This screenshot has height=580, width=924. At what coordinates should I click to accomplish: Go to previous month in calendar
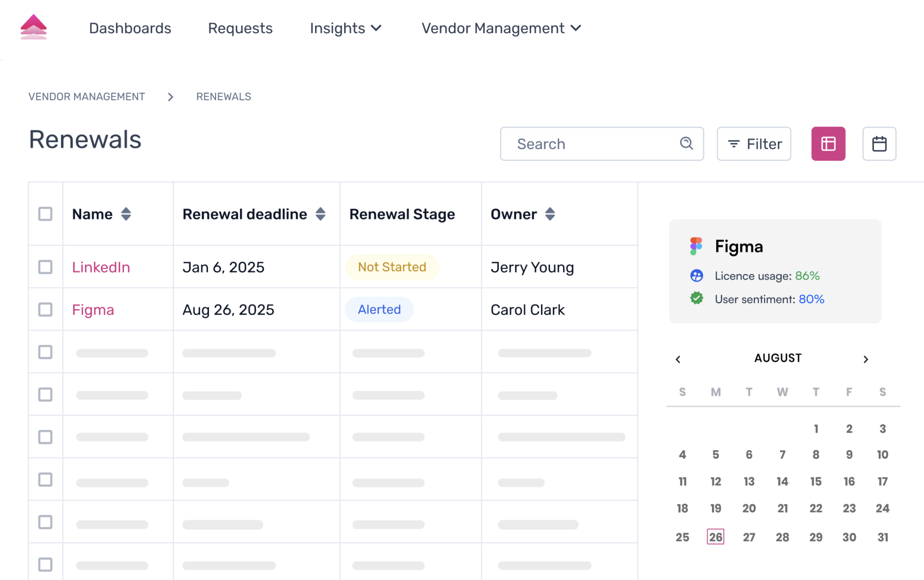[678, 359]
